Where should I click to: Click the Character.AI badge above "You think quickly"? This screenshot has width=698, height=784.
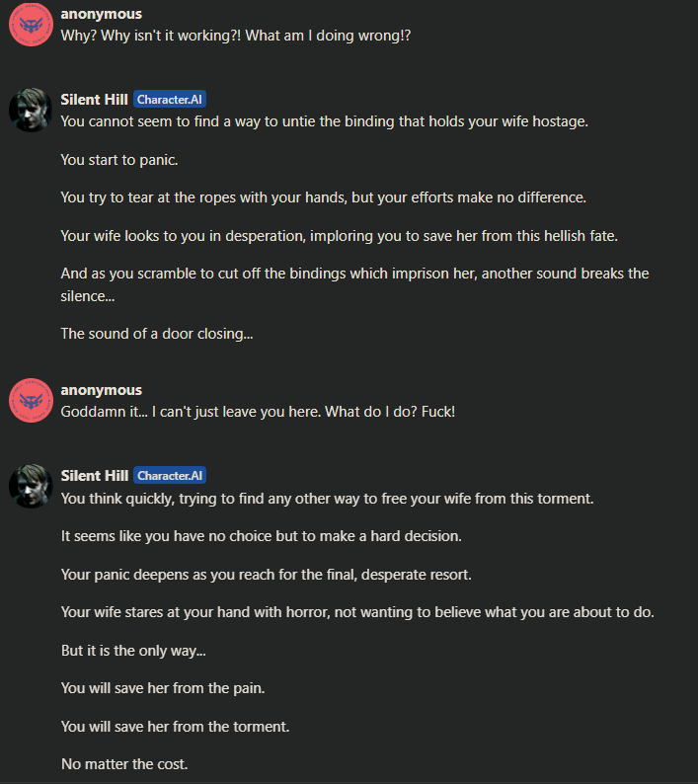170,476
